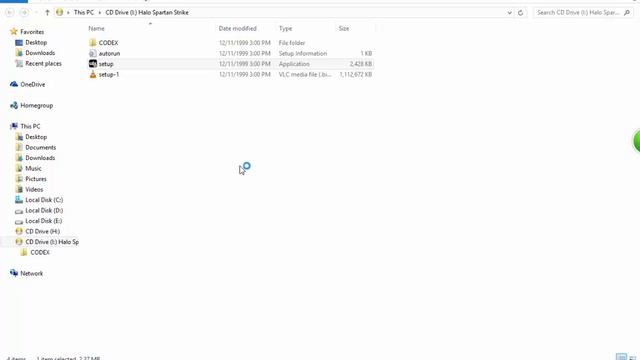The width and height of the screenshot is (640, 360).
Task: Click the Documents folder icon
Action: pyautogui.click(x=19, y=147)
